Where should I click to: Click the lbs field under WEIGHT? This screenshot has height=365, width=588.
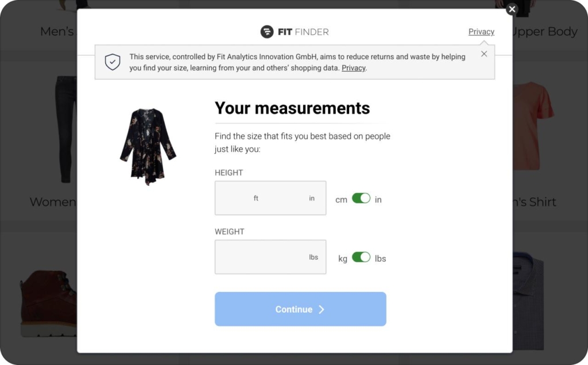[x=270, y=257]
